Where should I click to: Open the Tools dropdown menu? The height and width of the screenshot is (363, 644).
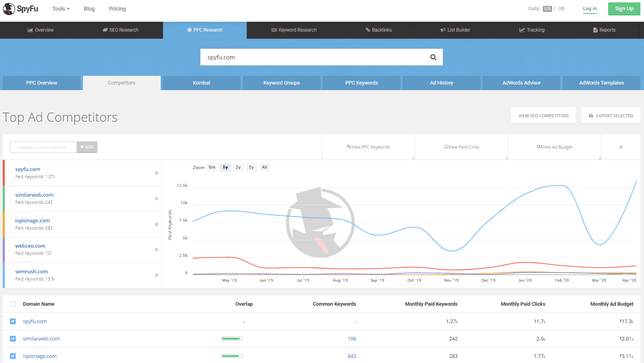pos(60,8)
